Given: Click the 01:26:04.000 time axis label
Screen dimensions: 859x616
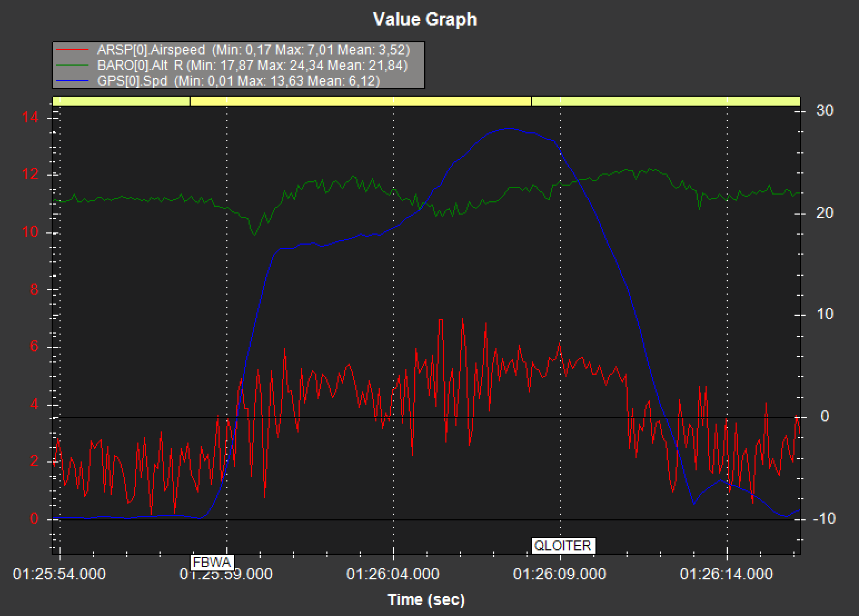Looking at the screenshot, I should 393,574.
